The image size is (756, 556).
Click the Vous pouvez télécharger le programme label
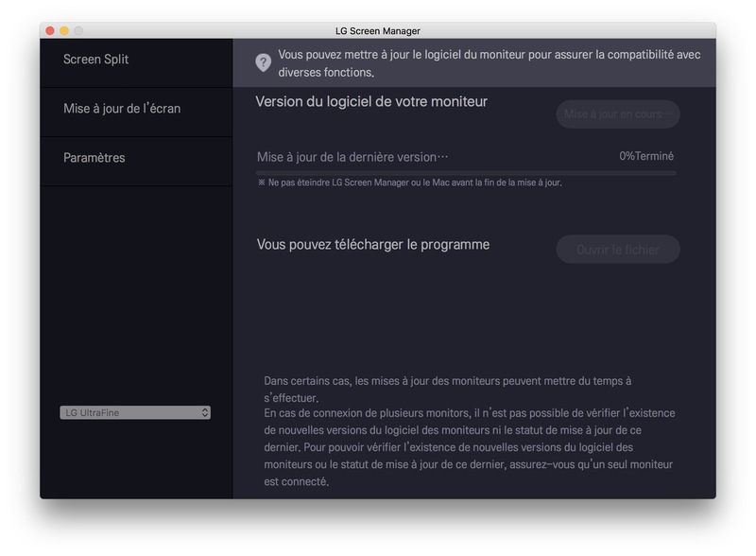click(373, 244)
